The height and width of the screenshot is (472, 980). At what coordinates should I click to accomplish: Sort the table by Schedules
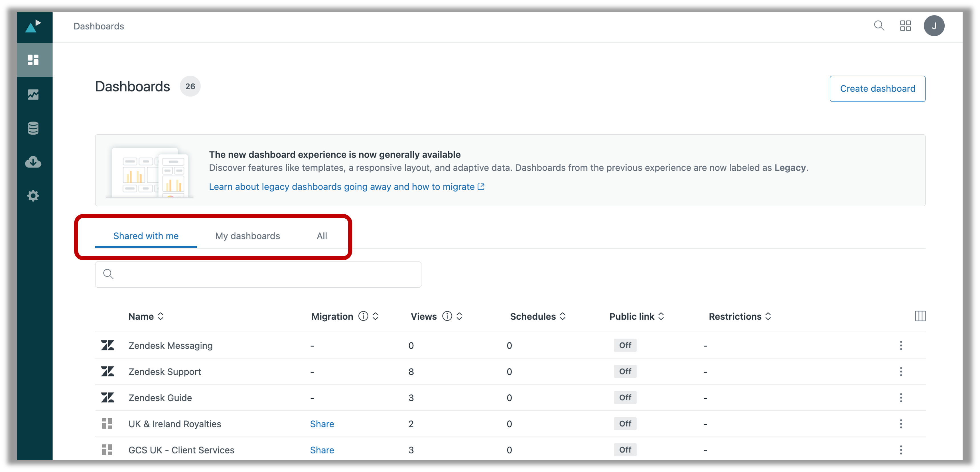pyautogui.click(x=538, y=316)
